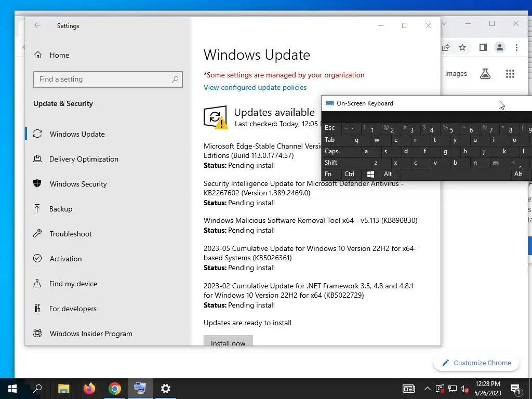This screenshot has height=399, width=532.
Task: Go back using Settings back arrow
Action: tap(37, 25)
